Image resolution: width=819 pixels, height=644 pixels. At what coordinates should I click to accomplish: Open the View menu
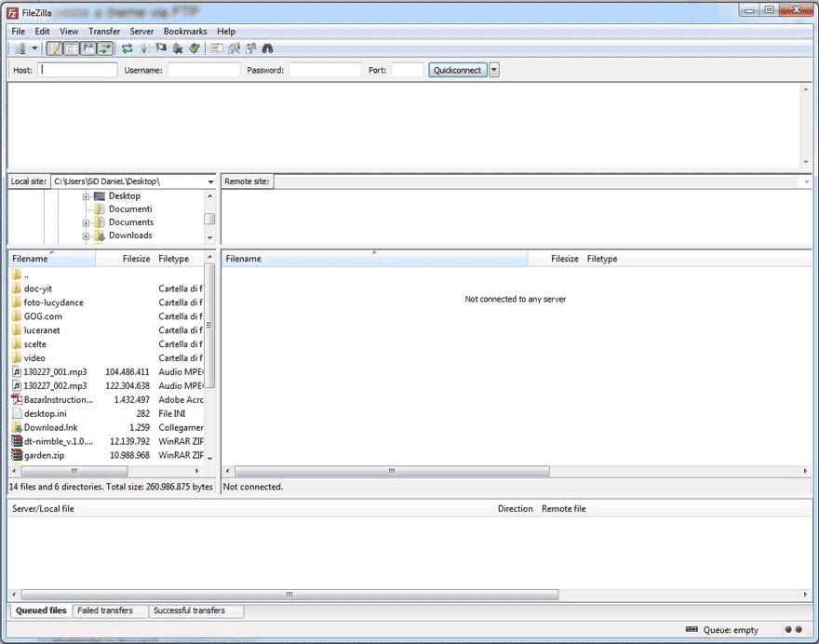69,32
